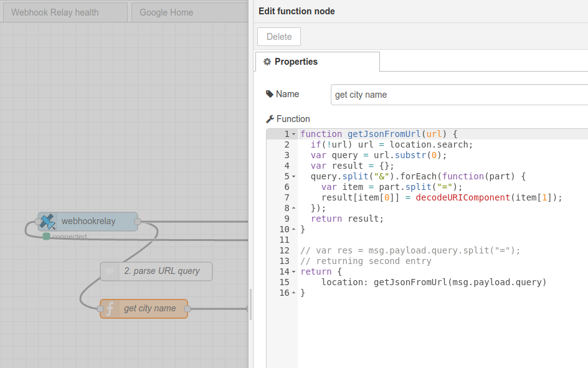Click the wrench icon next to Function label

click(270, 119)
